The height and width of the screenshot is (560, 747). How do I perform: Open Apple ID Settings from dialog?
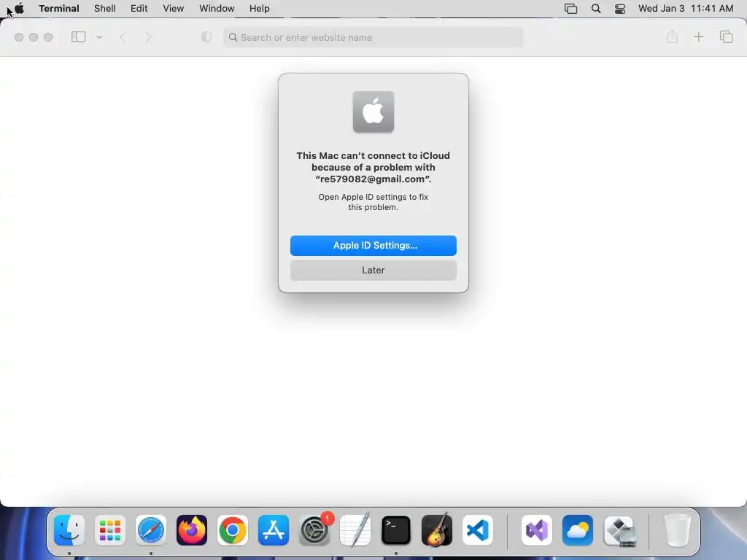point(373,245)
